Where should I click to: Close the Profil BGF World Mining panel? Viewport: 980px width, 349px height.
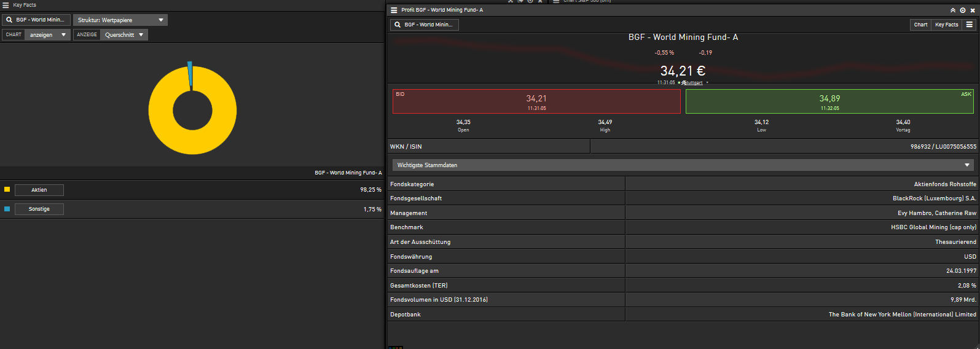tap(973, 10)
